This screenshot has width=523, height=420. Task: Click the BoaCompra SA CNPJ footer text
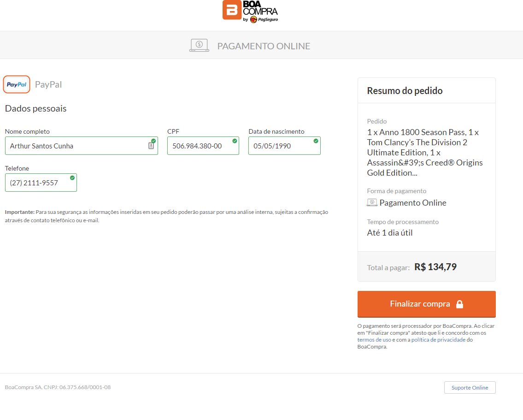58,387
